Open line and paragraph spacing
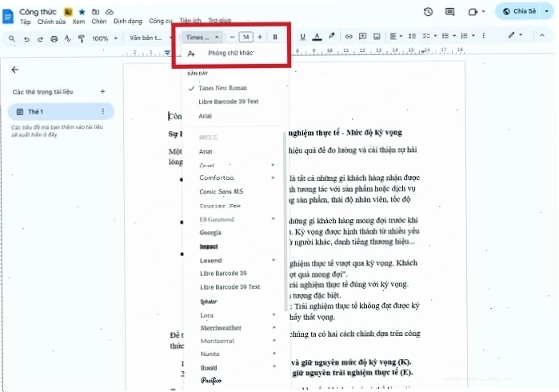 point(412,36)
